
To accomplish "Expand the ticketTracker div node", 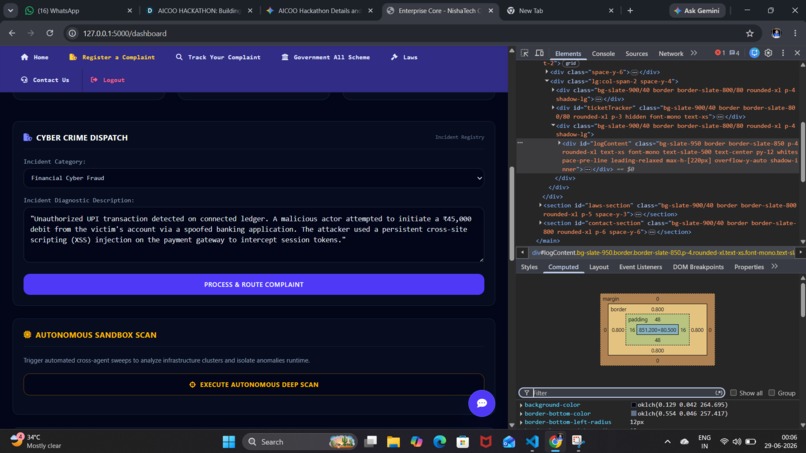I will pos(553,107).
